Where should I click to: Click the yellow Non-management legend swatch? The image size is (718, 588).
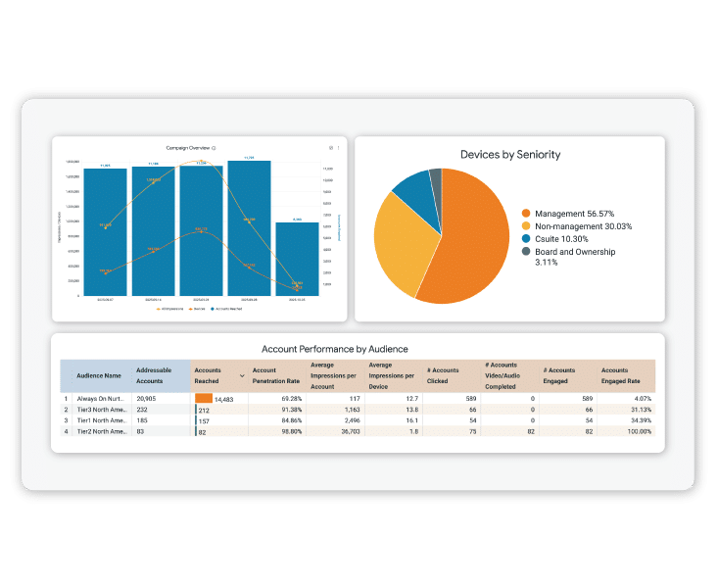[526, 225]
